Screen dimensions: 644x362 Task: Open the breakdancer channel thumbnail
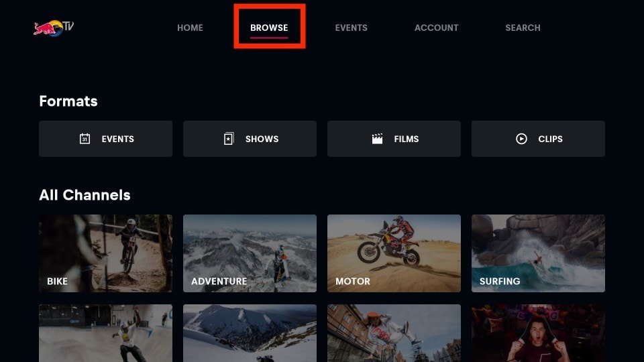pyautogui.click(x=394, y=333)
